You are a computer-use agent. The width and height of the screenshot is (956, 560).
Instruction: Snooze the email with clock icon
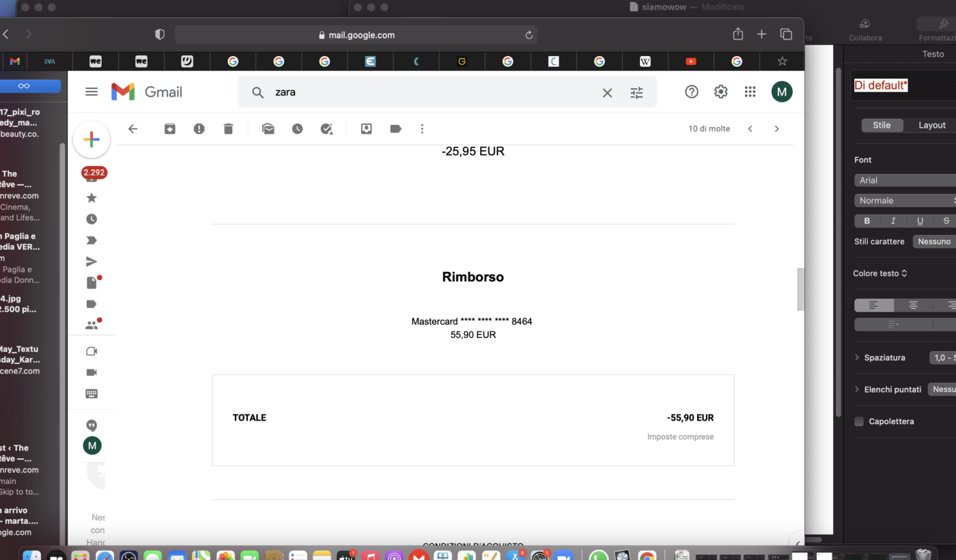click(297, 128)
